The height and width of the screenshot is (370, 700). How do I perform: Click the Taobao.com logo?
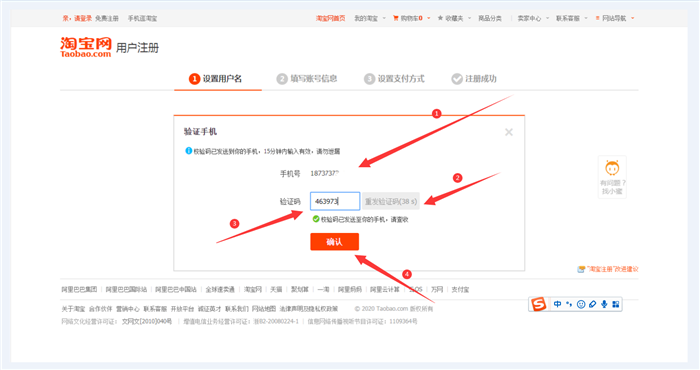coord(86,47)
